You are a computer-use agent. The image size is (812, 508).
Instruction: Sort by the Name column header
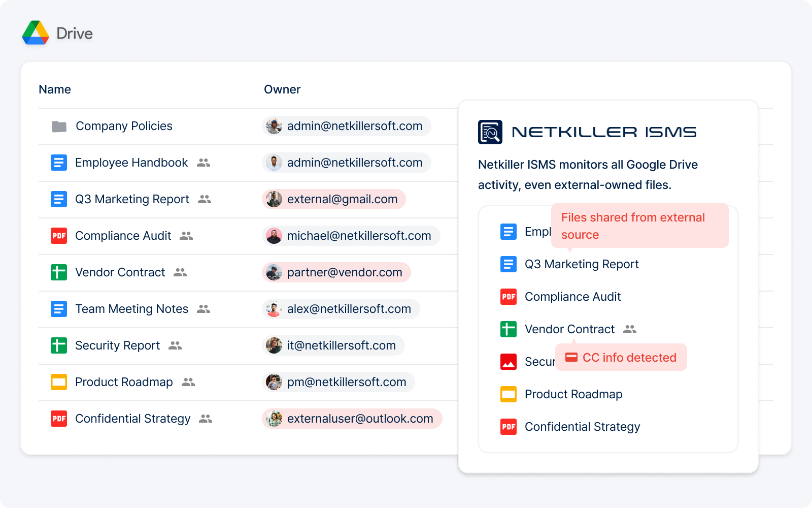click(55, 89)
